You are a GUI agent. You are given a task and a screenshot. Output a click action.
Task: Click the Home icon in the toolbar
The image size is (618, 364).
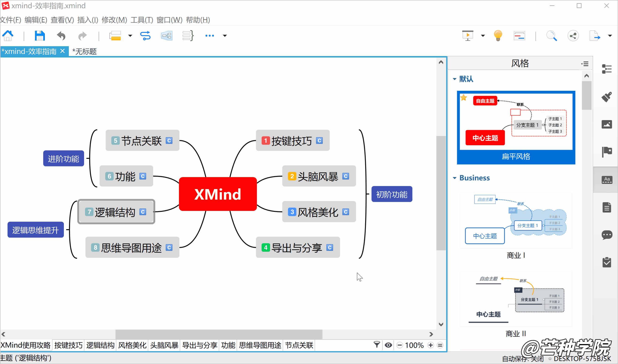point(8,36)
